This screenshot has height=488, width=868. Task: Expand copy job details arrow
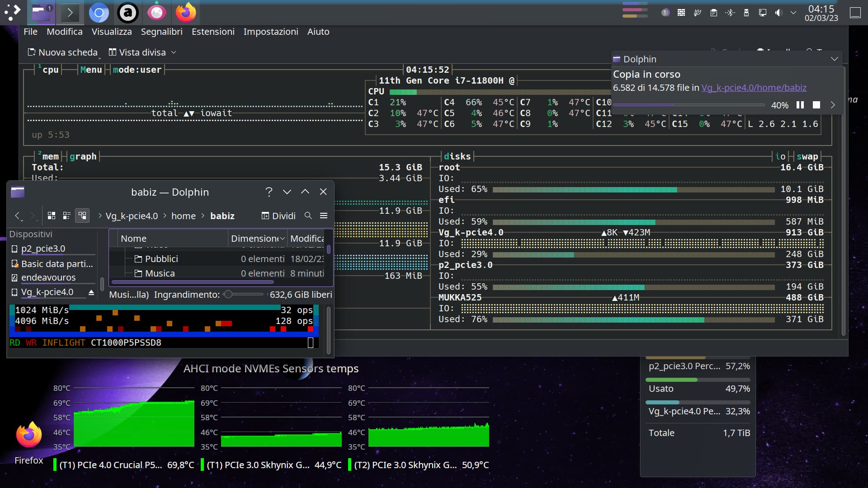point(833,105)
